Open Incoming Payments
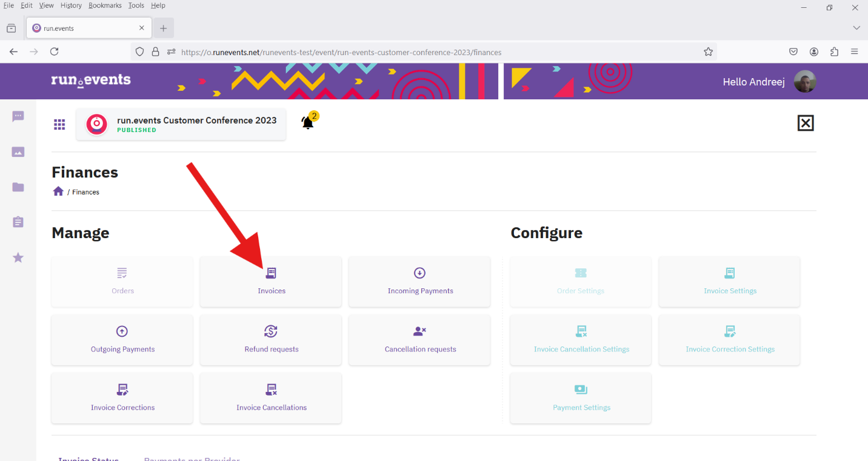Image resolution: width=868 pixels, height=461 pixels. tap(419, 282)
